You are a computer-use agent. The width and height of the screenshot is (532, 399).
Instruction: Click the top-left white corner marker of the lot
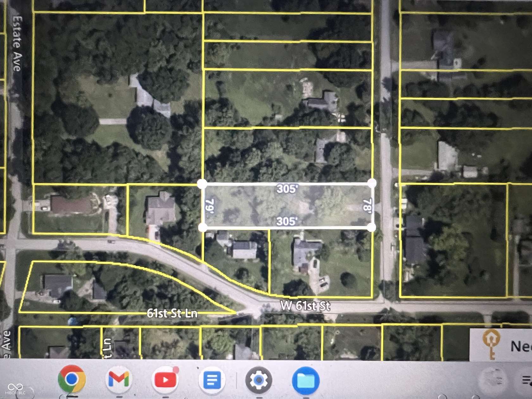coord(202,183)
